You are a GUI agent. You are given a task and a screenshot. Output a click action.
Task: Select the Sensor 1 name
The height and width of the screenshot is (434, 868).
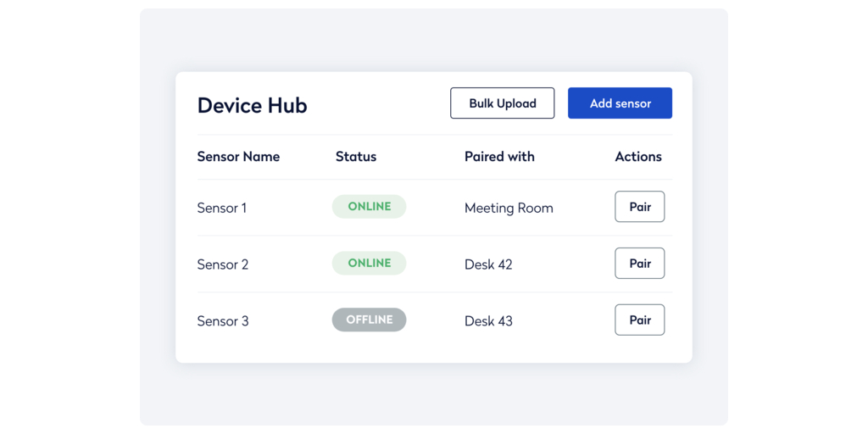point(222,208)
